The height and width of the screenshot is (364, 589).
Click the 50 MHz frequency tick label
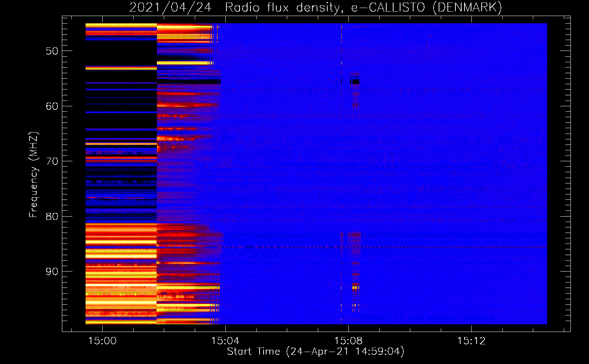point(52,51)
